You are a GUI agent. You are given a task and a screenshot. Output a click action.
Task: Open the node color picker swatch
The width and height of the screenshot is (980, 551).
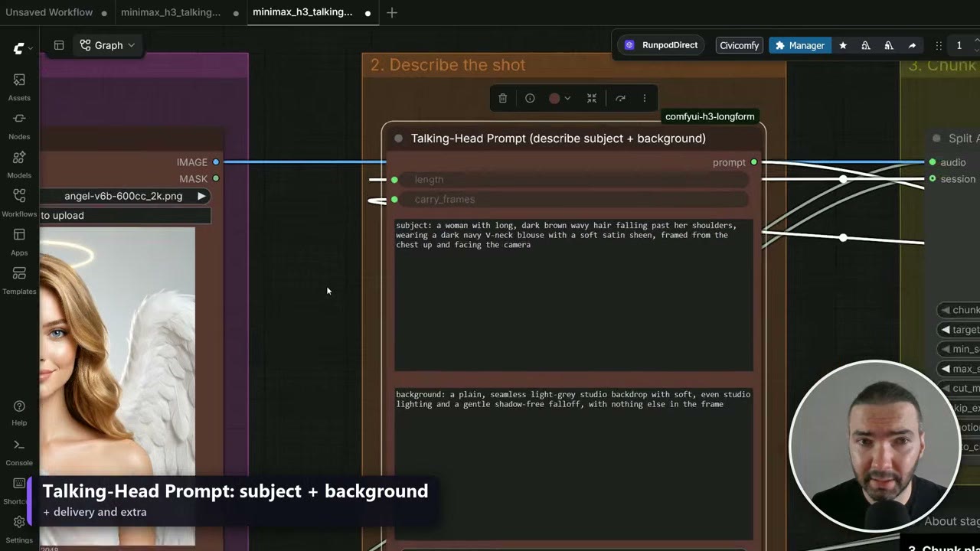click(560, 98)
